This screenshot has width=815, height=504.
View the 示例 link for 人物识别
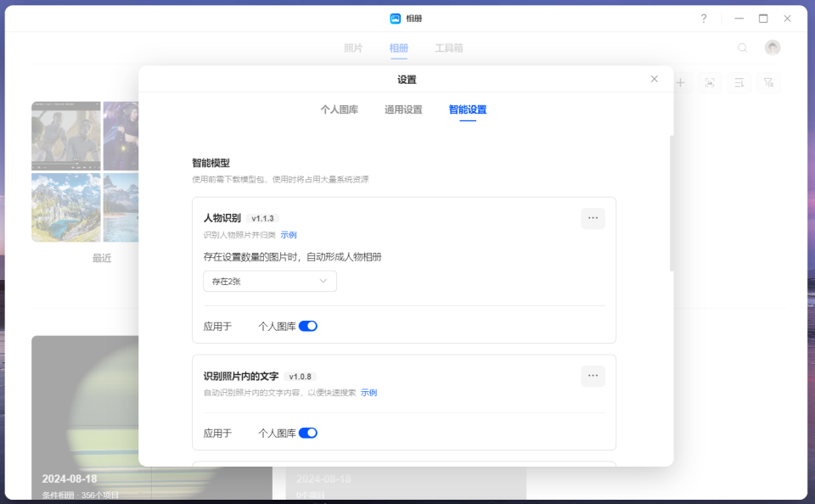pos(289,235)
